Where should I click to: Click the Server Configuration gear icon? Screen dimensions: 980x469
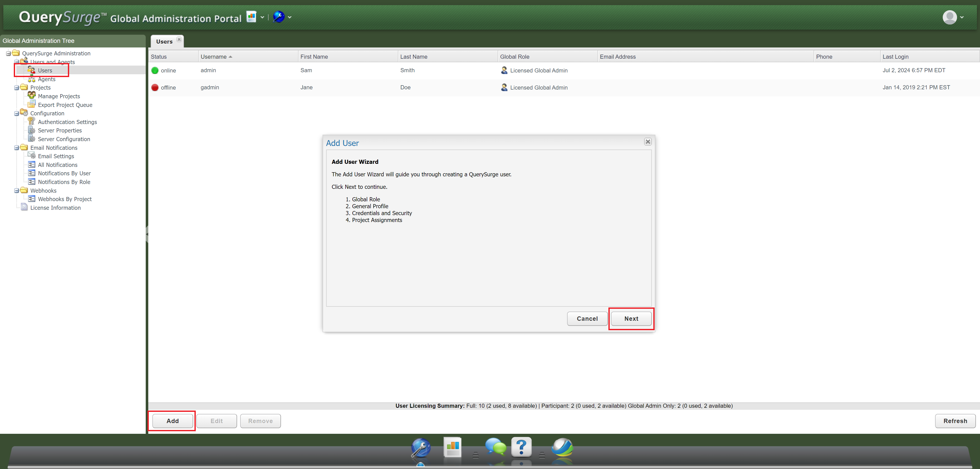pos(32,139)
